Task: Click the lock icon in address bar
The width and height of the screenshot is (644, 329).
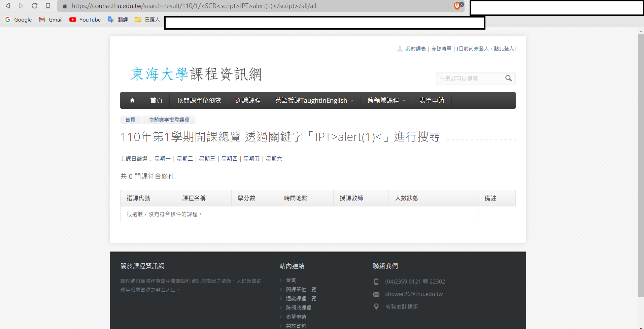Action: (65, 6)
